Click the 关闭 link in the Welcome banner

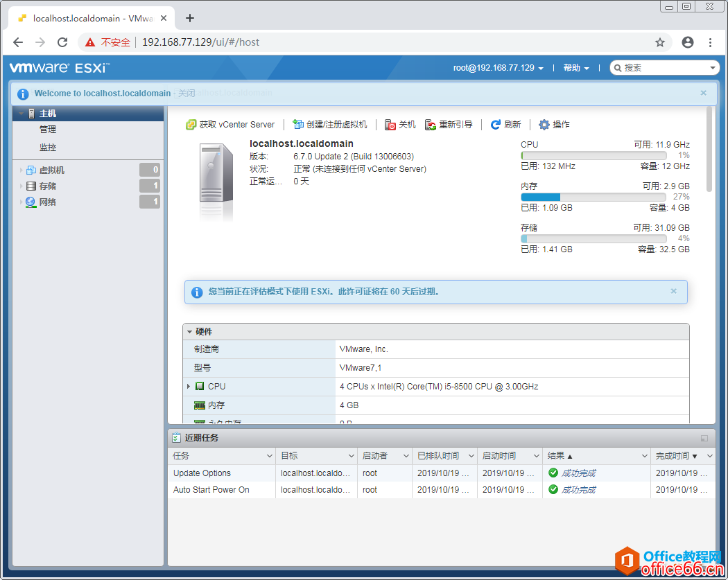coord(187,94)
